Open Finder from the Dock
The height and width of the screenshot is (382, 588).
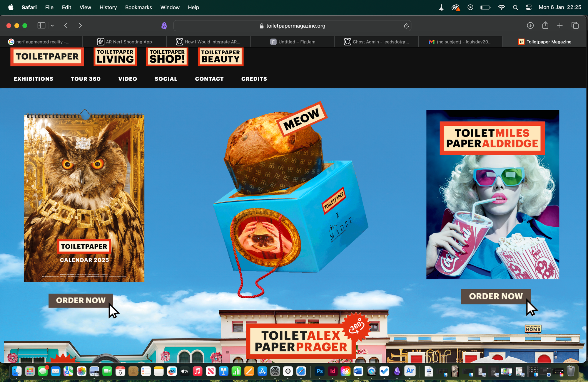(x=17, y=371)
